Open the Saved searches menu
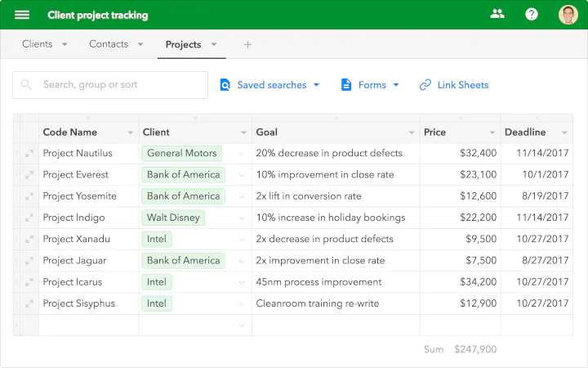Image resolution: width=588 pixels, height=368 pixels. (269, 85)
